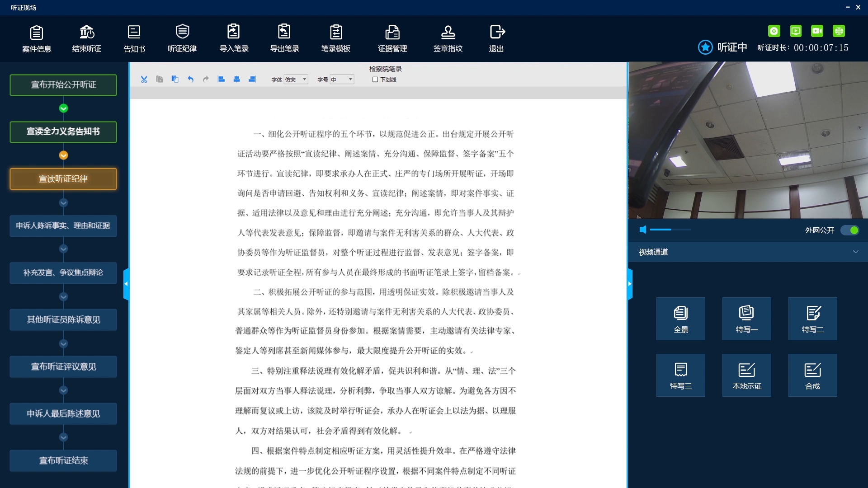Cut text using the scissors icon

[x=144, y=79]
